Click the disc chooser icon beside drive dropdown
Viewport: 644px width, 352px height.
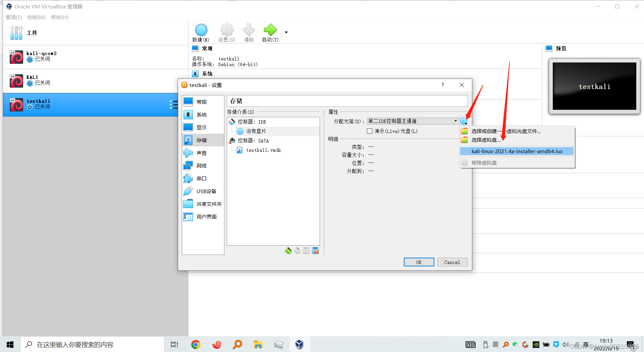click(x=464, y=121)
